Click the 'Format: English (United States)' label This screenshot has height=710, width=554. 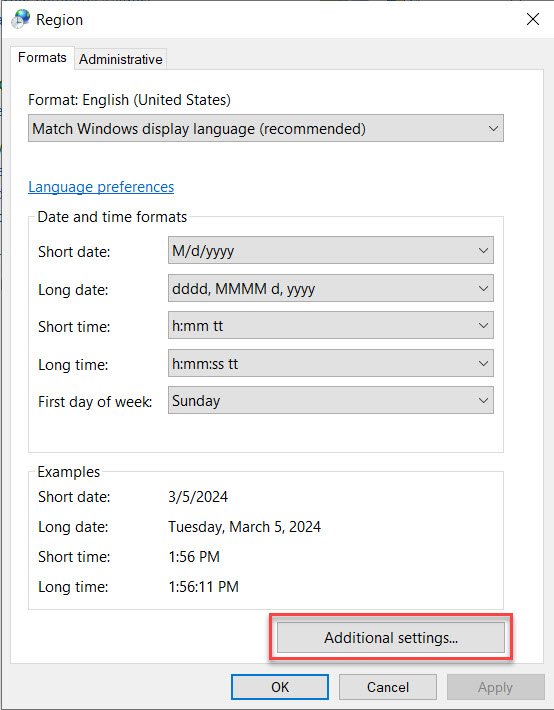coord(129,100)
